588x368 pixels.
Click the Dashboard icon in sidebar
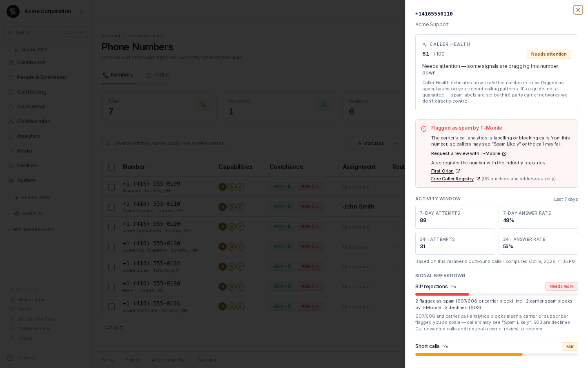[x=11, y=63]
